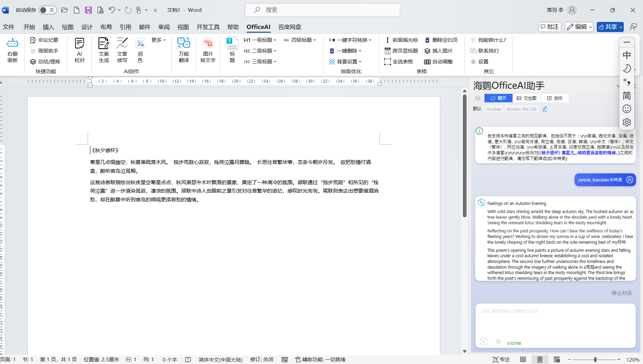Click the Doubao model tag
Image resolution: width=643 pixels, height=364 pixels.
point(494,109)
